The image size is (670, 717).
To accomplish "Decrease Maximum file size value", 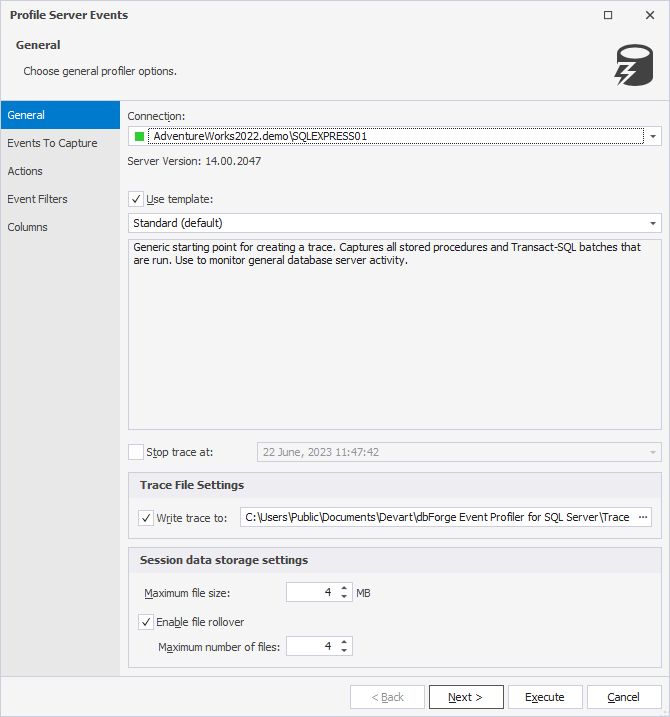I will pyautogui.click(x=344, y=597).
